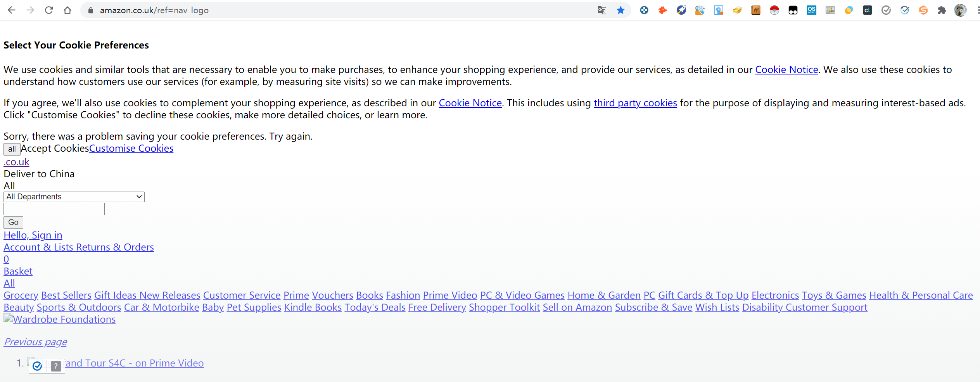Click the .co.uk logo link
Viewport: 980px width, 382px height.
pyautogui.click(x=17, y=162)
